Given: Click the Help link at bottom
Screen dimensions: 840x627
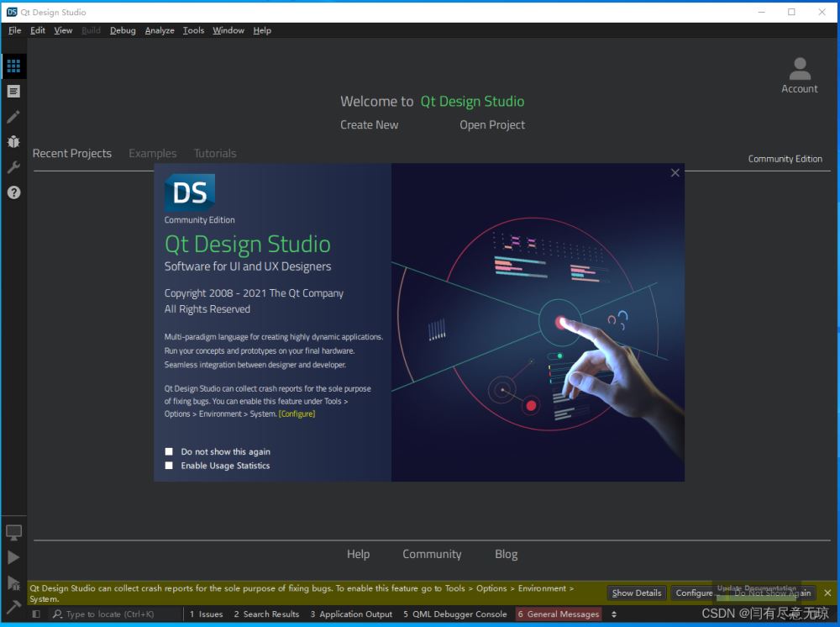Looking at the screenshot, I should click(358, 554).
